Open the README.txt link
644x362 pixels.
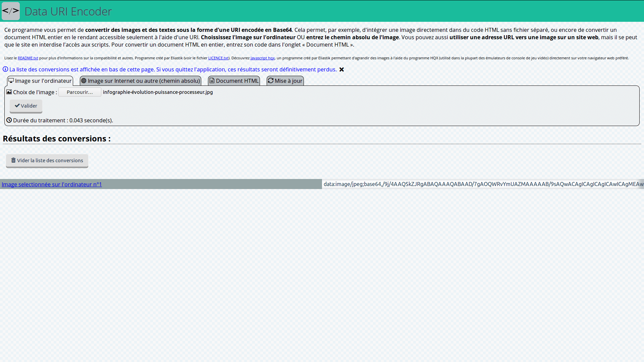28,58
